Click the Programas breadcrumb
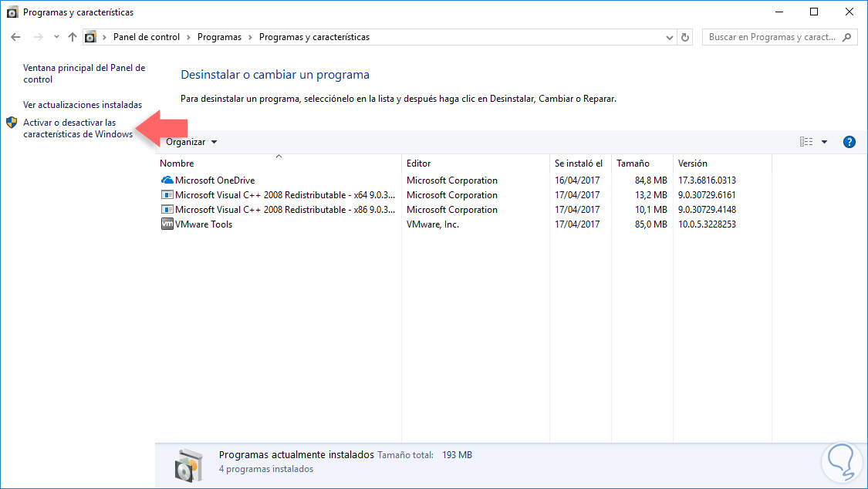This screenshot has height=489, width=868. [x=219, y=37]
